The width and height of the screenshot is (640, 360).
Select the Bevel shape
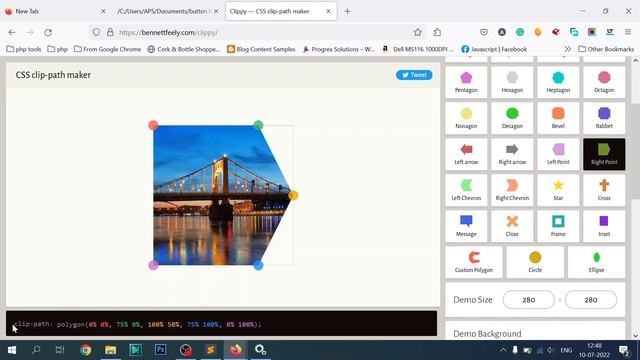[x=558, y=118]
